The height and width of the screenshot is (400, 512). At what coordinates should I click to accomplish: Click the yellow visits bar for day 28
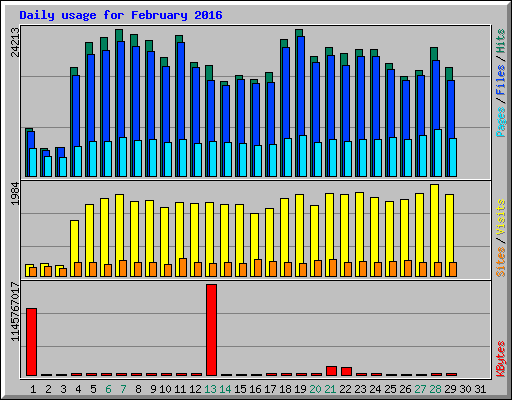click(x=434, y=223)
